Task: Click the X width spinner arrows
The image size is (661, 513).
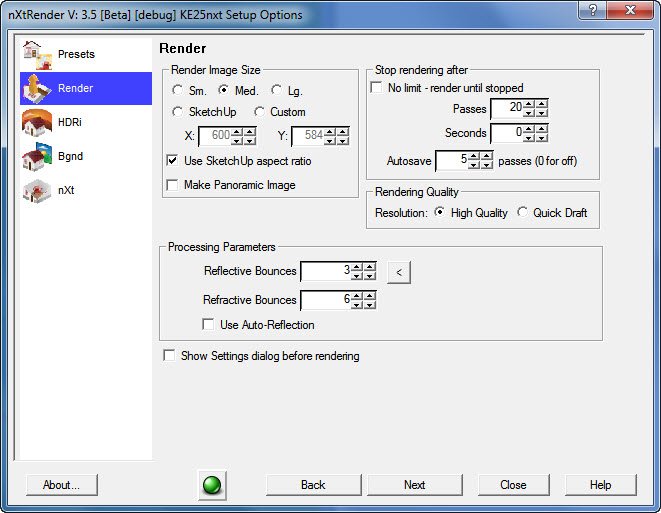Action: pyautogui.click(x=243, y=136)
